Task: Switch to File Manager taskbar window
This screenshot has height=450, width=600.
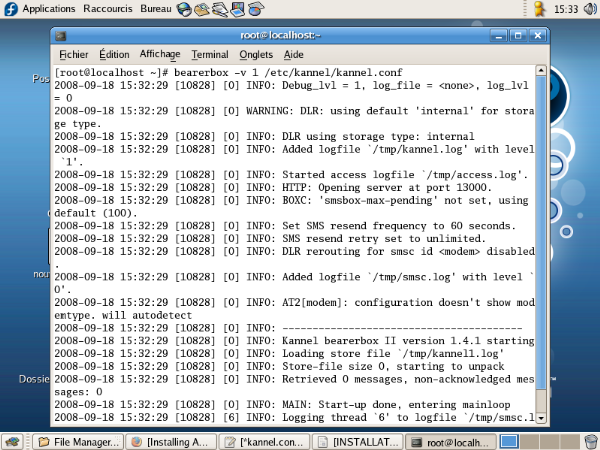Action: pyautogui.click(x=78, y=442)
